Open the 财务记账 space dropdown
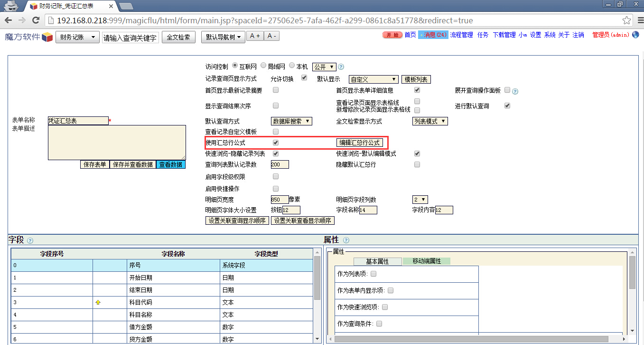Screen dimensions: 644x345 (x=77, y=37)
